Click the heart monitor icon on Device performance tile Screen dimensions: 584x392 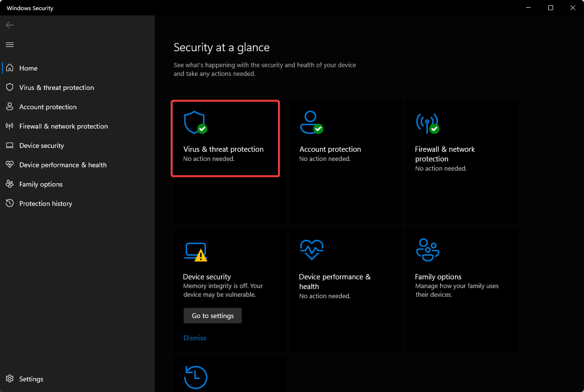click(311, 250)
